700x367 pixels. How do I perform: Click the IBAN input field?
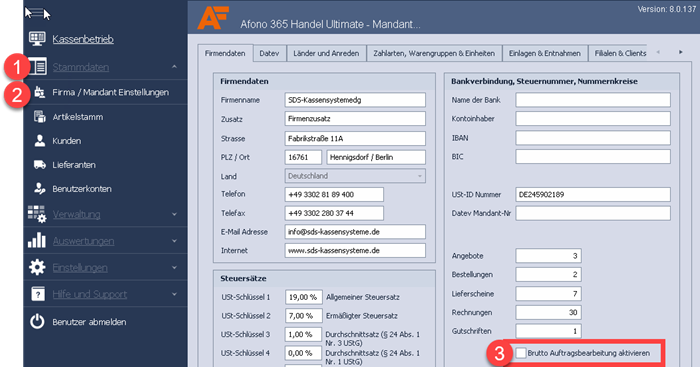point(593,138)
